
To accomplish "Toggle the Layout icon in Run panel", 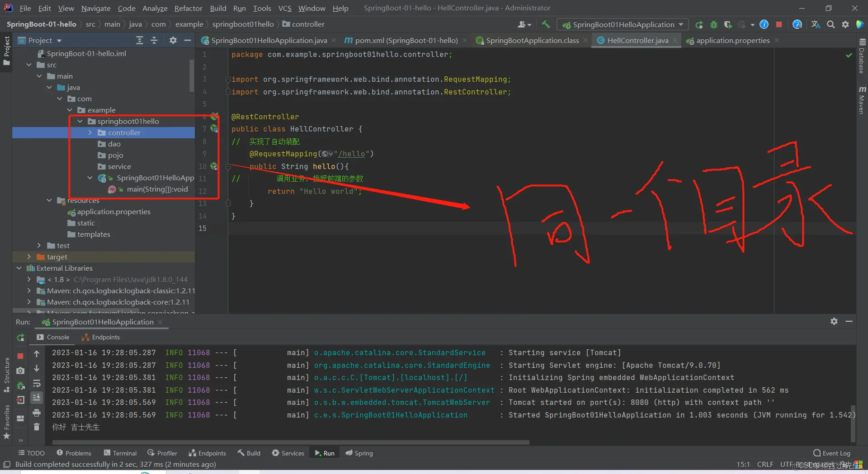I will (20, 418).
